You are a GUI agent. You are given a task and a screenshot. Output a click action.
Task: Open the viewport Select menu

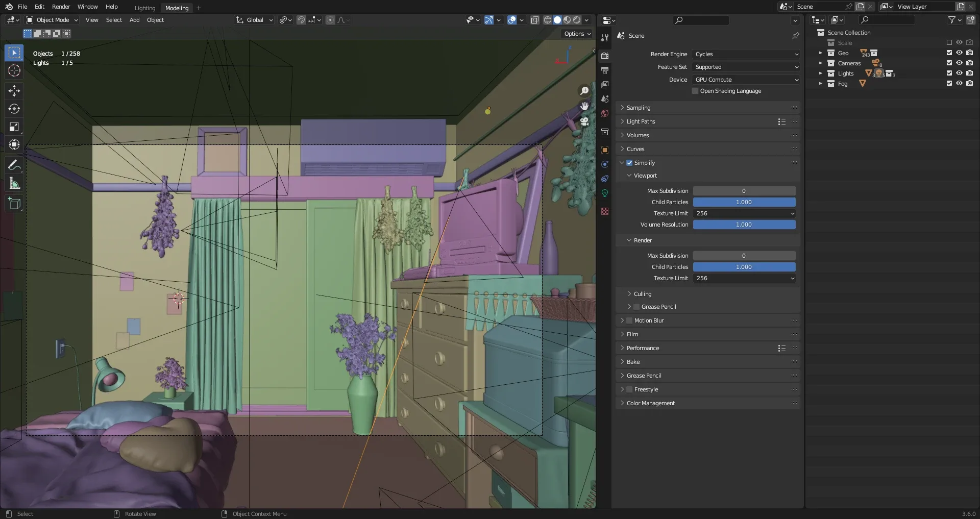click(x=114, y=20)
